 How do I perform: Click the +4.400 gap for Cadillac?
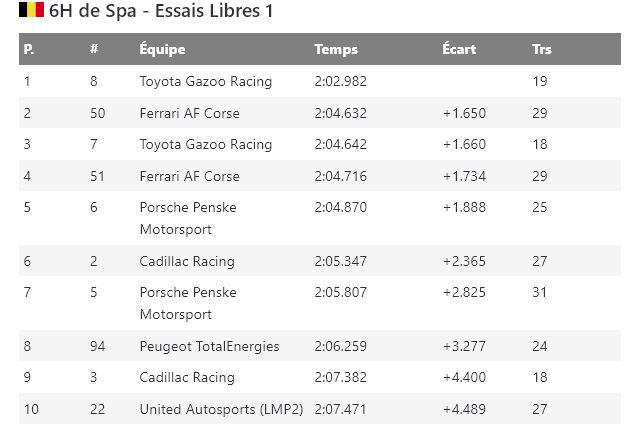pyautogui.click(x=465, y=377)
